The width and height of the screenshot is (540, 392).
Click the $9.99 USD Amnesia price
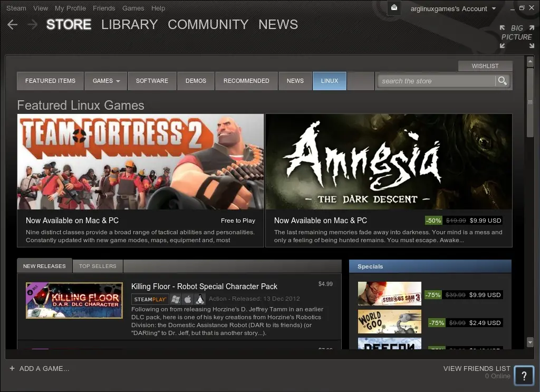pos(485,221)
